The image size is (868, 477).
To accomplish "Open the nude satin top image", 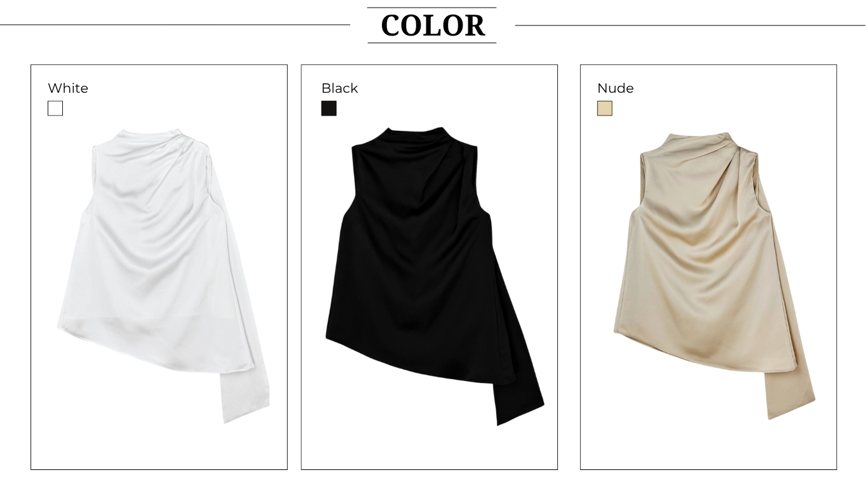I will coord(714,276).
